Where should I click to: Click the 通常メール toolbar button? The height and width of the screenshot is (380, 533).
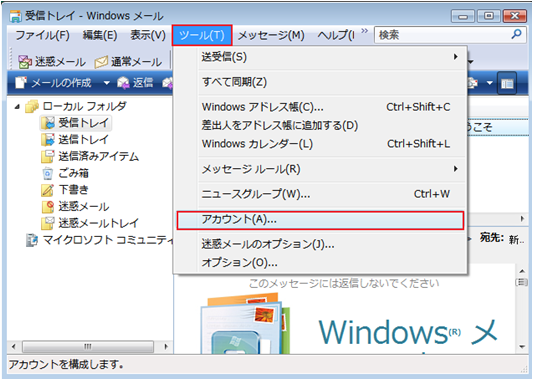click(128, 62)
